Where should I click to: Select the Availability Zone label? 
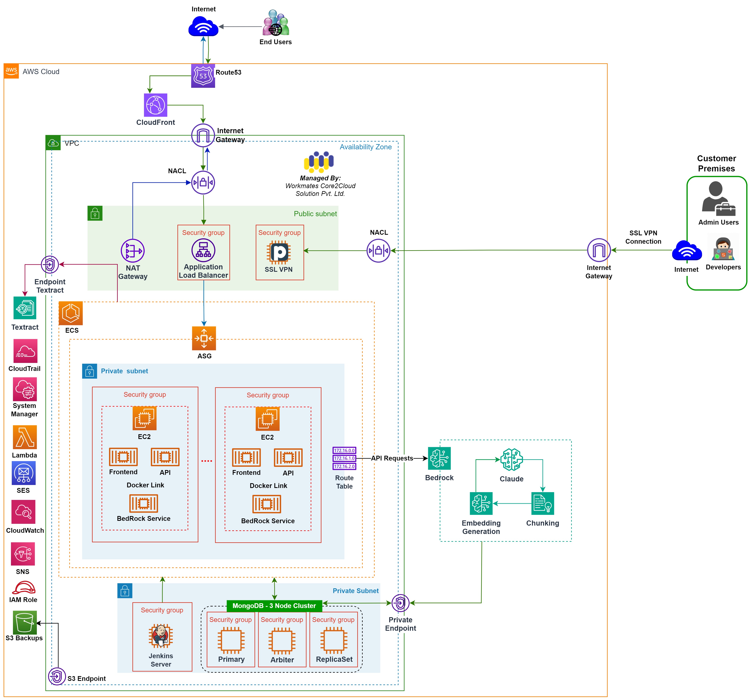point(366,147)
